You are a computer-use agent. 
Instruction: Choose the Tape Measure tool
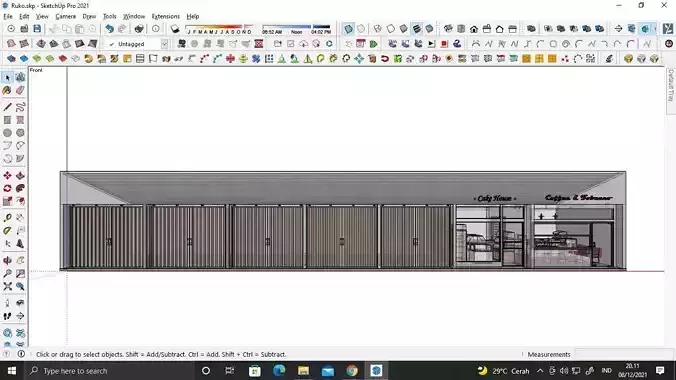(7, 218)
